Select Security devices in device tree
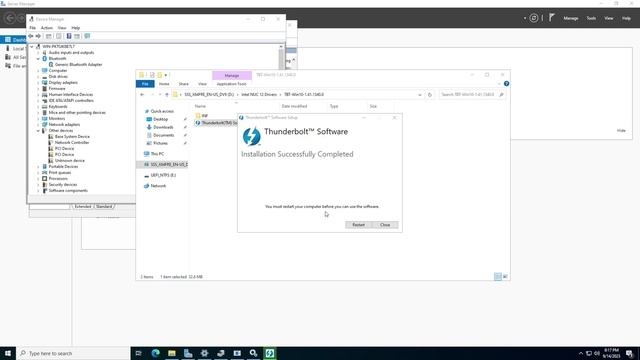This screenshot has height=360, width=640. (62, 184)
